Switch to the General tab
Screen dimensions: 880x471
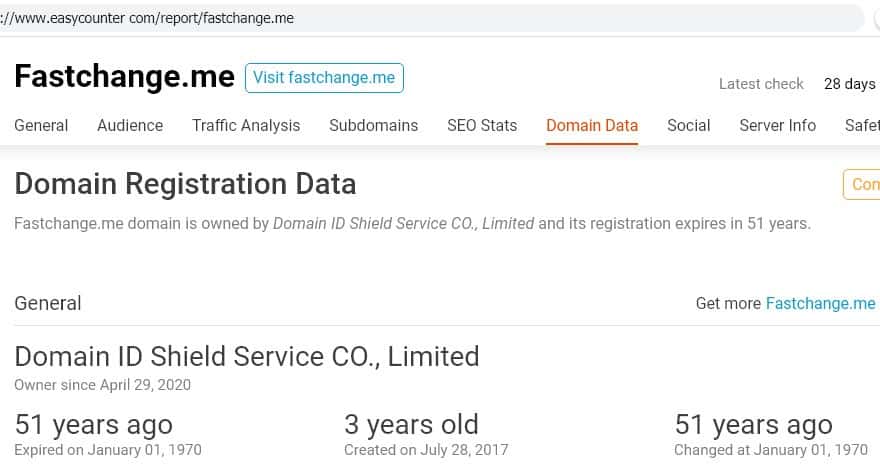coord(41,125)
